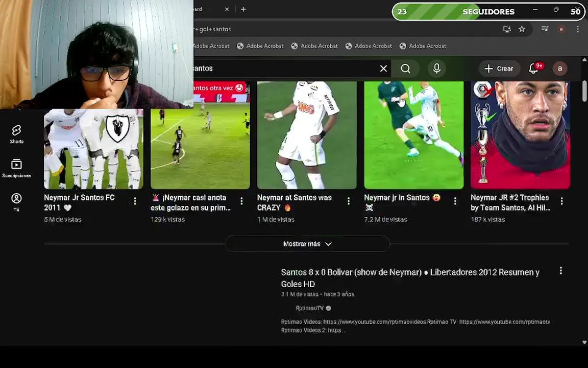Click the page vertical scrollbar thumb

[584, 90]
